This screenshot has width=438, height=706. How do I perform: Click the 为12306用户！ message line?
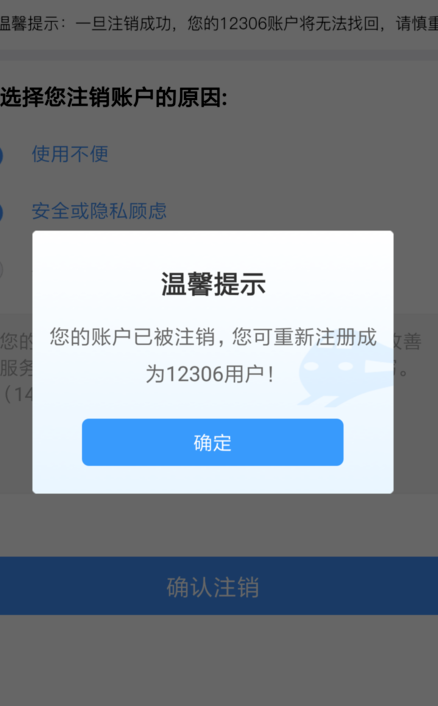[210, 374]
